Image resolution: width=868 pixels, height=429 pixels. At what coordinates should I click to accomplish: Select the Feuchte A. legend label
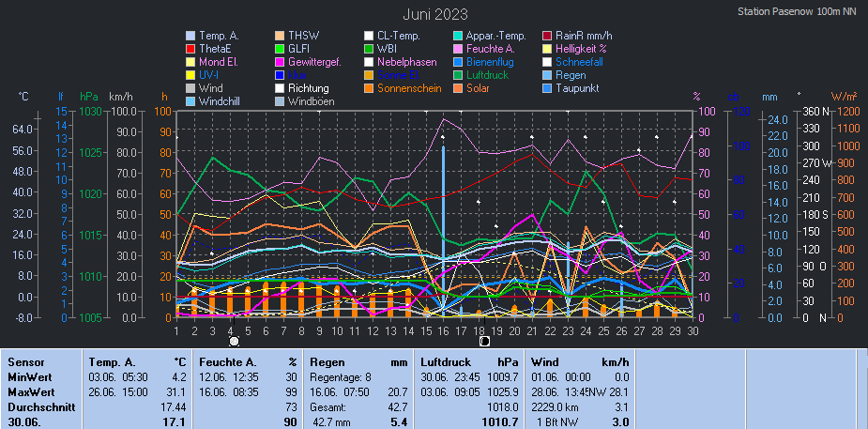(x=489, y=49)
